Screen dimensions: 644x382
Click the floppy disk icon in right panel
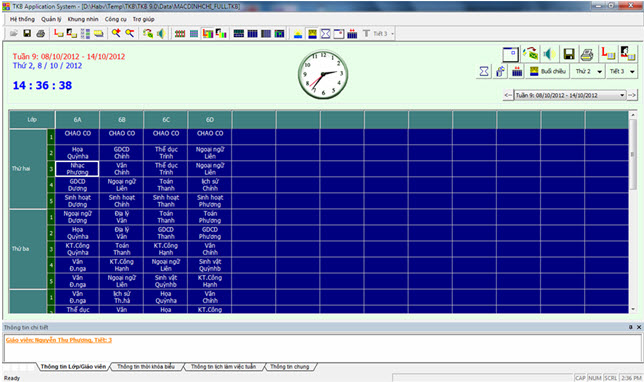(568, 54)
